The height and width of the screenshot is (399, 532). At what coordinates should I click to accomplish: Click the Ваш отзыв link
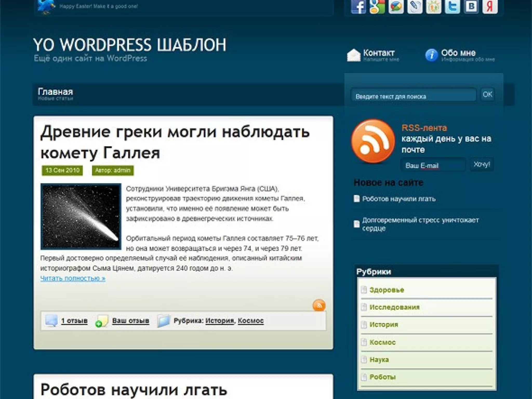[x=130, y=321]
